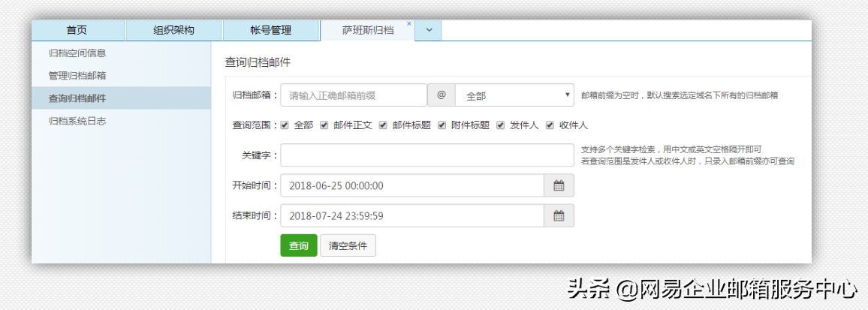Click the 结束时间 date field
868x310 pixels.
click(412, 216)
